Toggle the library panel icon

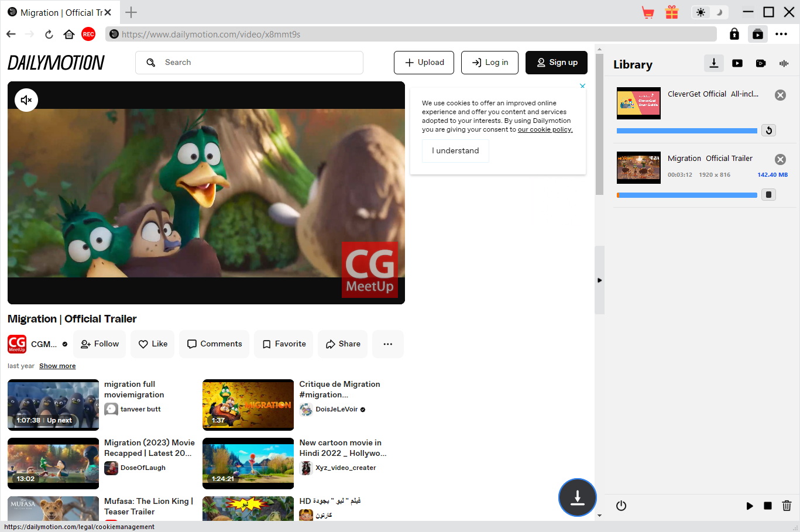coord(758,35)
